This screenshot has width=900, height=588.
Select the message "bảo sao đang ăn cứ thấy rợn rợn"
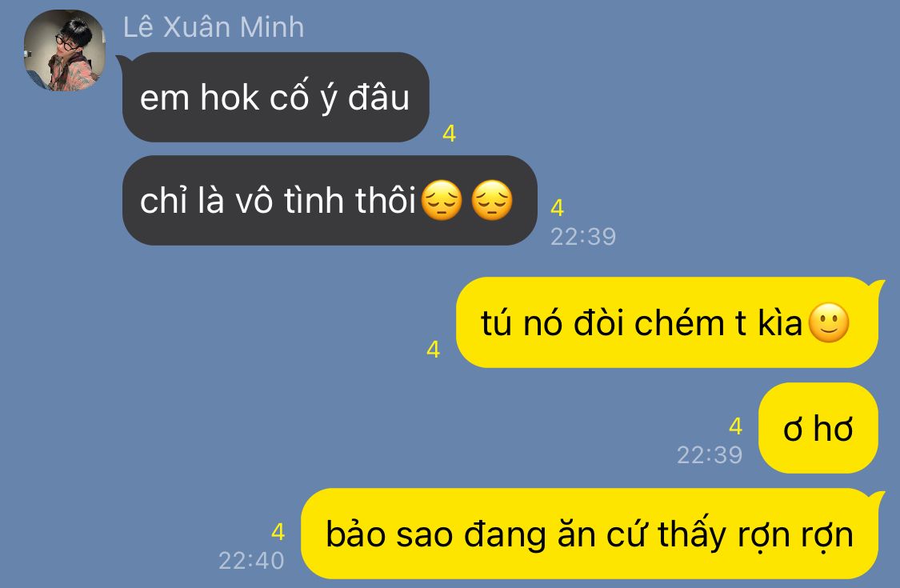tap(590, 534)
